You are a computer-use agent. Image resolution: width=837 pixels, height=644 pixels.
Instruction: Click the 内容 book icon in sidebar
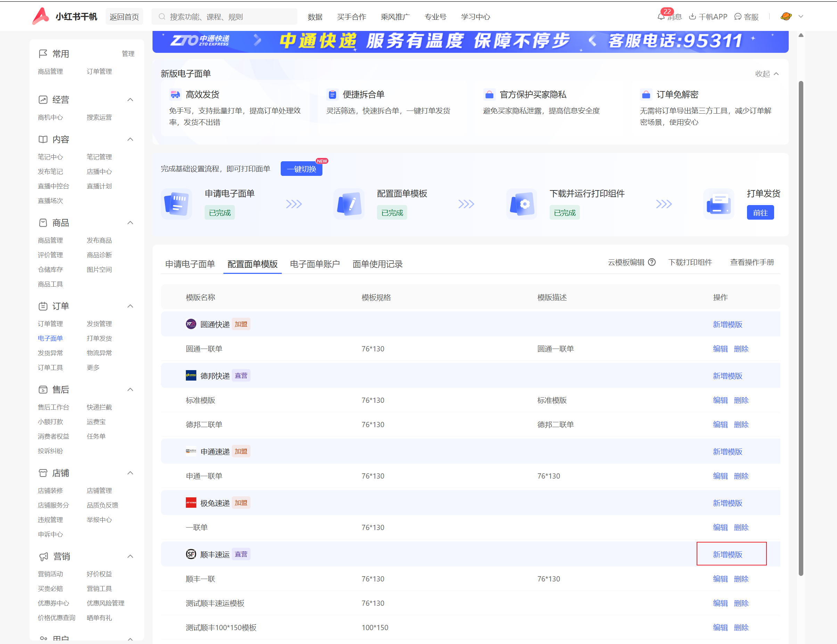coord(43,139)
